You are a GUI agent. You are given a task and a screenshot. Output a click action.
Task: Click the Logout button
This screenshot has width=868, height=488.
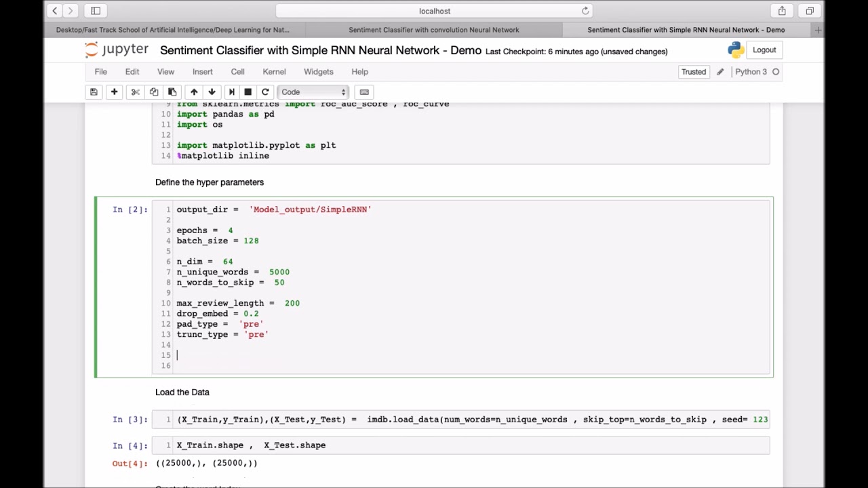[x=764, y=50]
